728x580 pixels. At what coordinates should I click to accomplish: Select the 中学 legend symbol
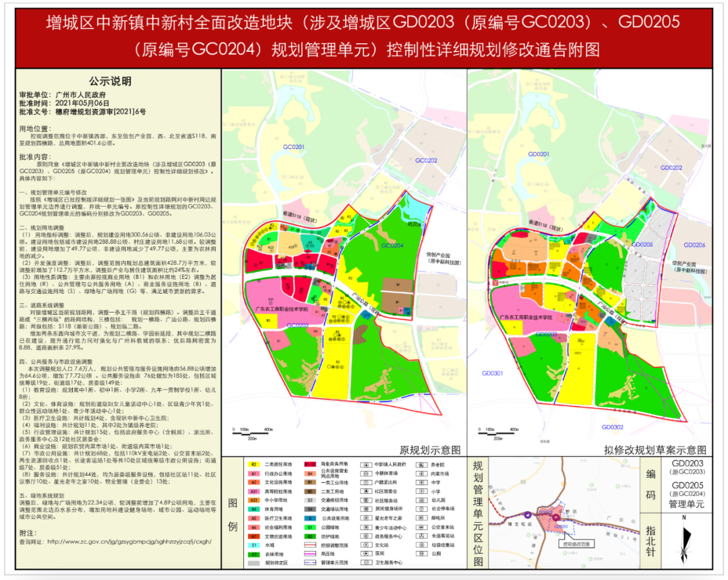pos(421,482)
